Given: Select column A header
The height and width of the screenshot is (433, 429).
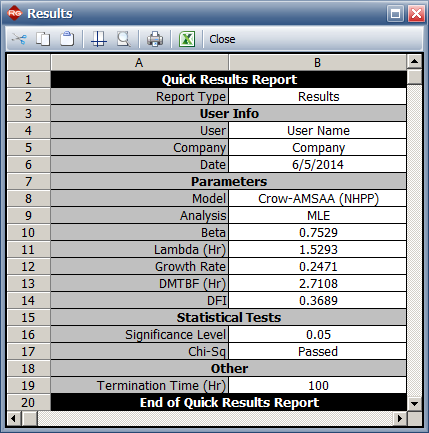Looking at the screenshot, I should click(139, 62).
